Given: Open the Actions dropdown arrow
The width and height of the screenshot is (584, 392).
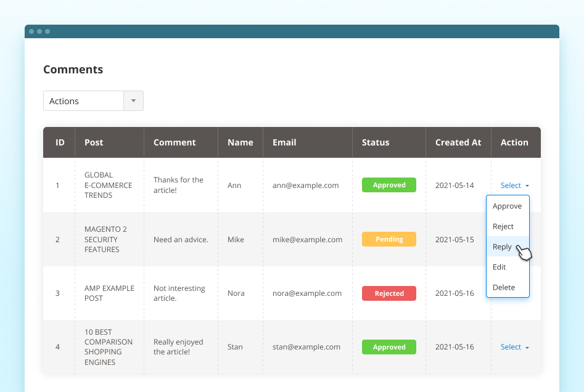Looking at the screenshot, I should [x=133, y=100].
